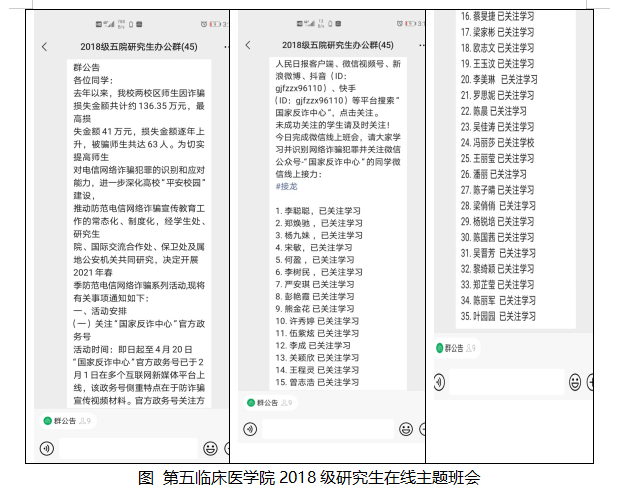Select entry 22. 陈晨 已关注学习
Viewport: 623px width, 494px height.
(494, 111)
